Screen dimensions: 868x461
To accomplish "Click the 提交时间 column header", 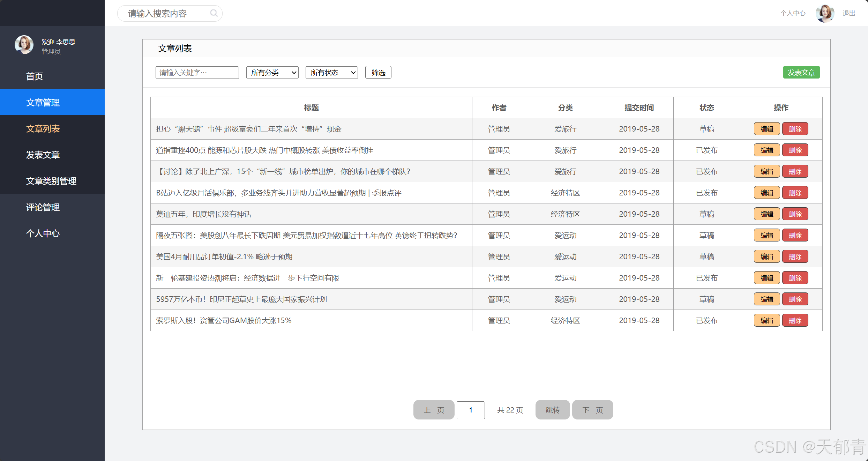I will [639, 108].
